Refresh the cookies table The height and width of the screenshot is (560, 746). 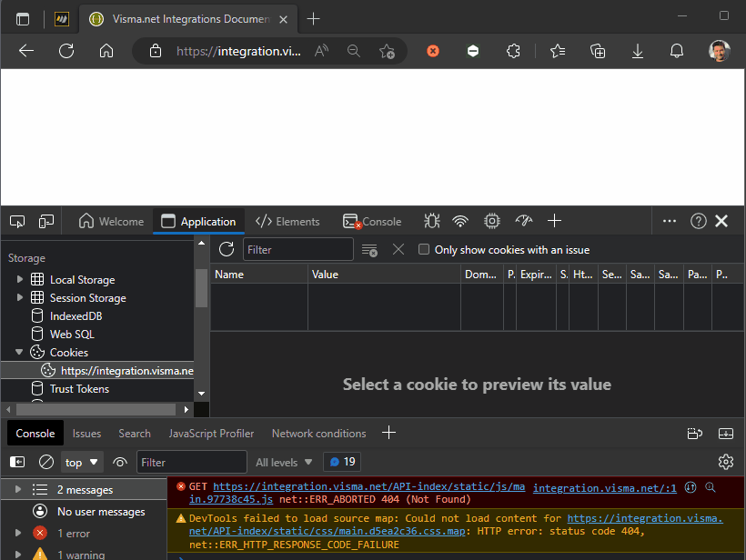(x=227, y=249)
